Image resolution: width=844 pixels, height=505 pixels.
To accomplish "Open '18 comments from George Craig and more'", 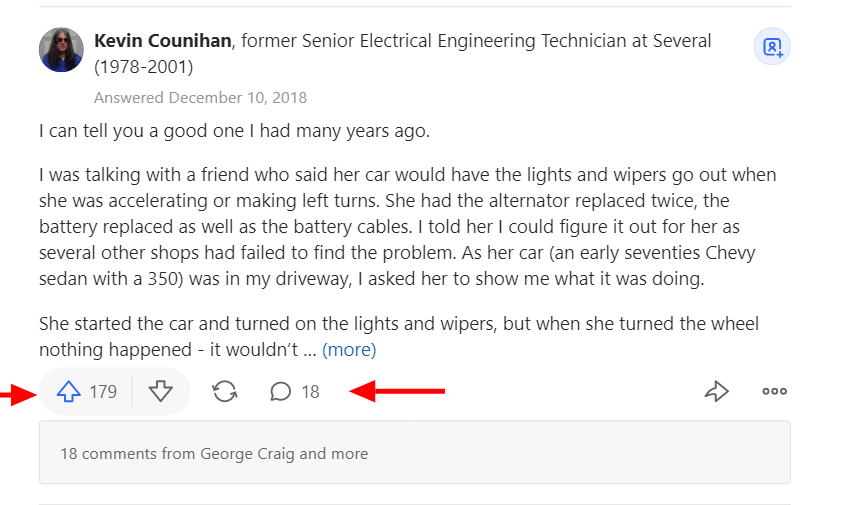I will pyautogui.click(x=214, y=453).
